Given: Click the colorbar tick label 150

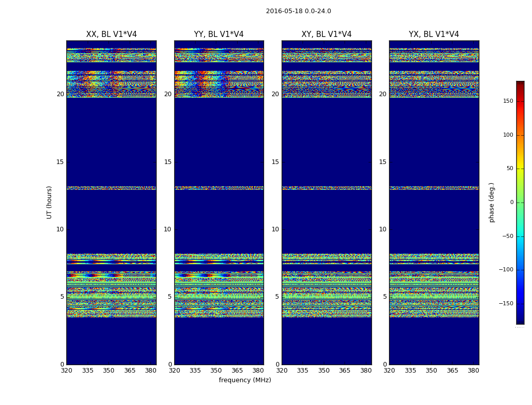Looking at the screenshot, I should point(508,101).
